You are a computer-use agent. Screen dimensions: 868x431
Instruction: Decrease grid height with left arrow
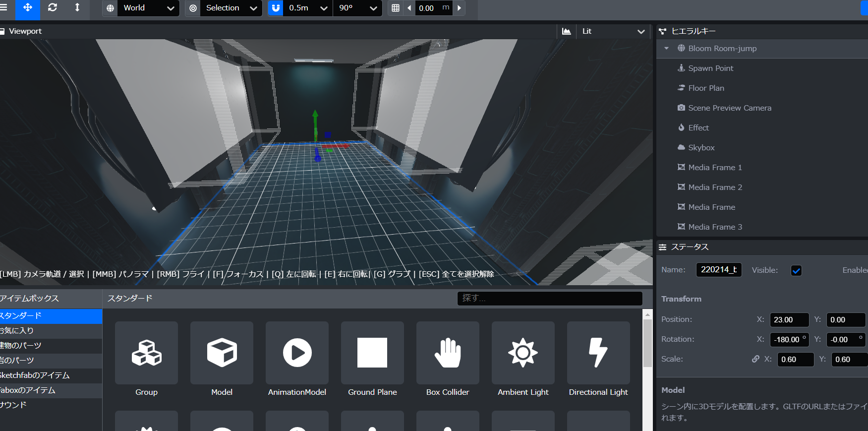pos(409,8)
